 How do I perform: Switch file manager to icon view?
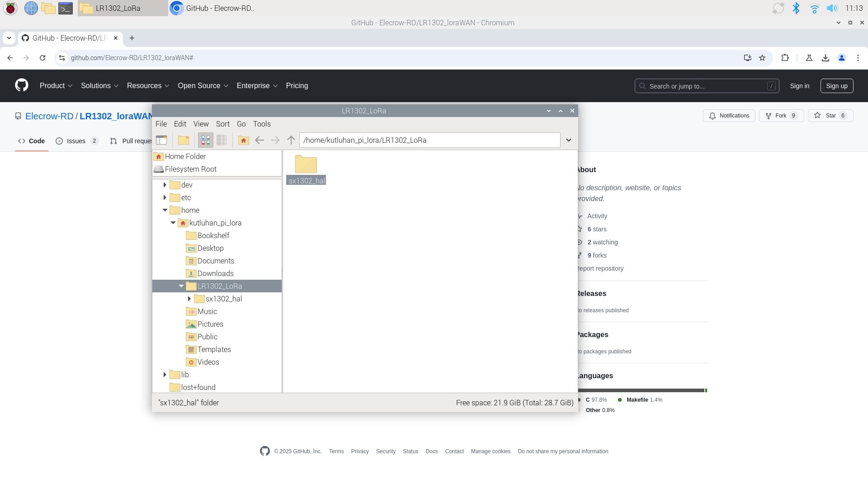205,140
